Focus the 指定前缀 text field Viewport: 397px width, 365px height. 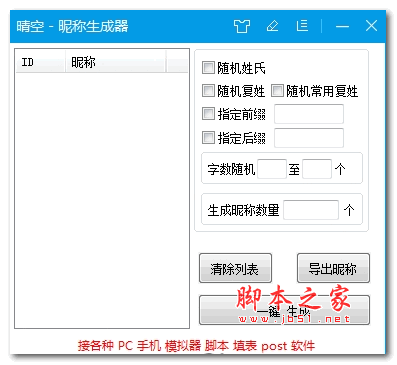click(309, 114)
